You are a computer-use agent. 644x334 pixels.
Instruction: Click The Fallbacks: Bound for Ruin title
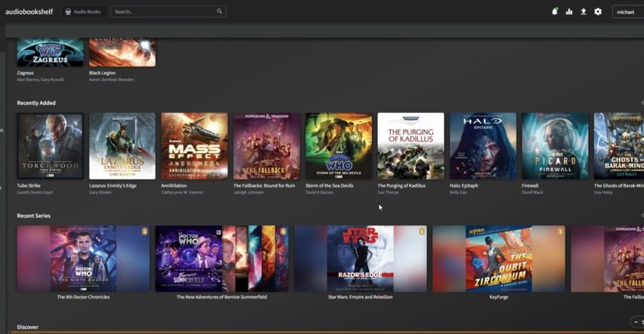point(264,185)
